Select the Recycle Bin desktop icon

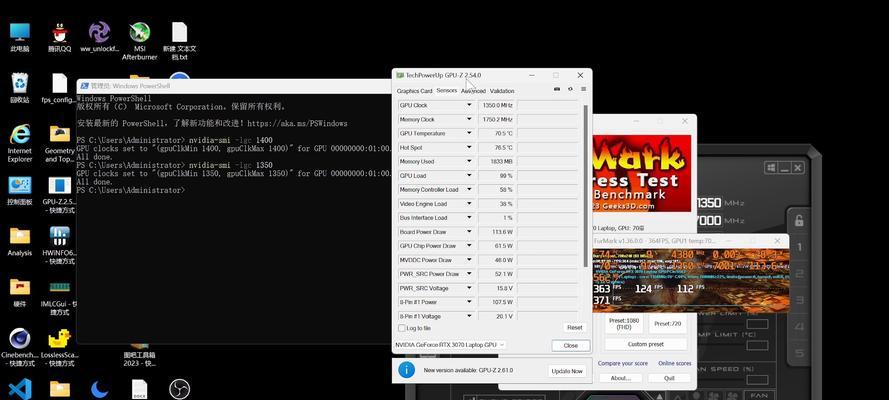[x=20, y=88]
